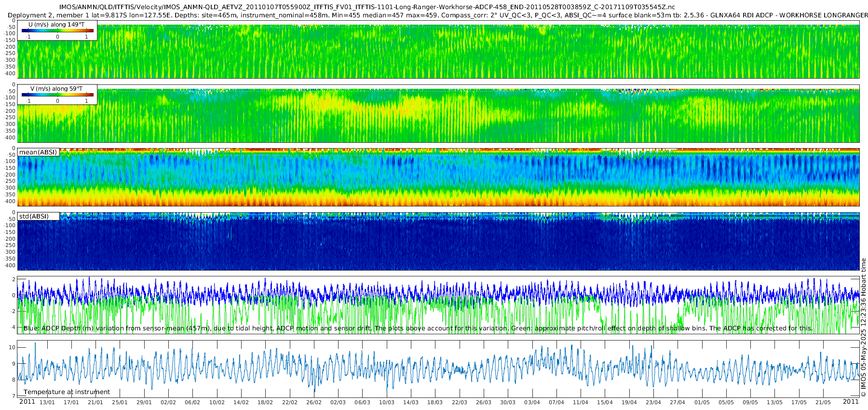The height and width of the screenshot is (410, 868).
Task: Click the V (m/s) along 59°T colorbar
Action: (57, 95)
